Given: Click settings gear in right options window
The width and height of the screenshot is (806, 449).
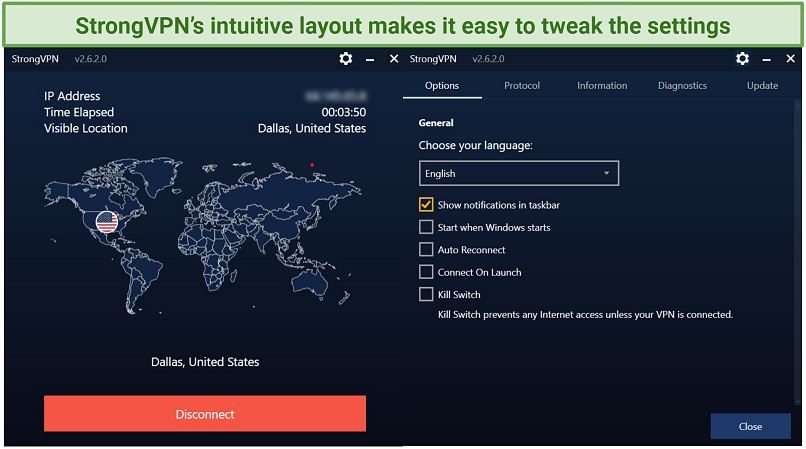Looking at the screenshot, I should pyautogui.click(x=742, y=59).
